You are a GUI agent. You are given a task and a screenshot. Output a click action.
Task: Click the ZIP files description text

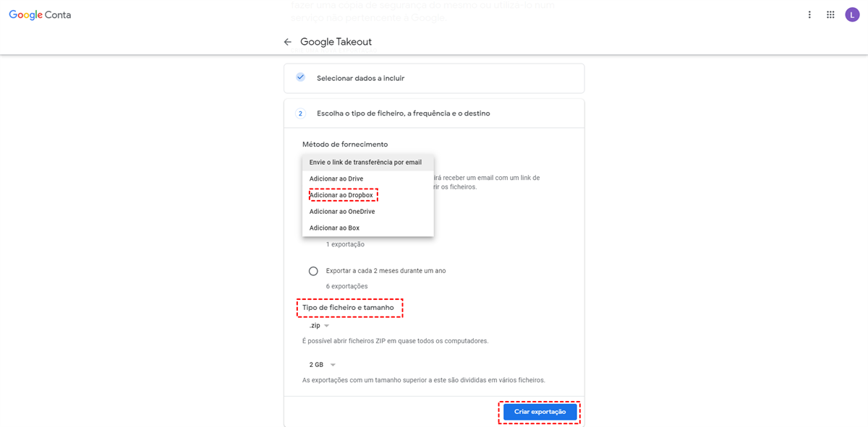click(395, 341)
